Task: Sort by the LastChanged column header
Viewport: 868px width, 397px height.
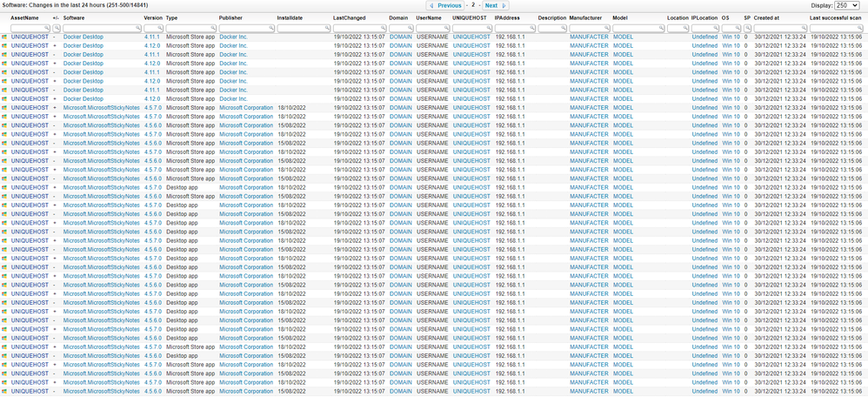Action: pos(350,17)
